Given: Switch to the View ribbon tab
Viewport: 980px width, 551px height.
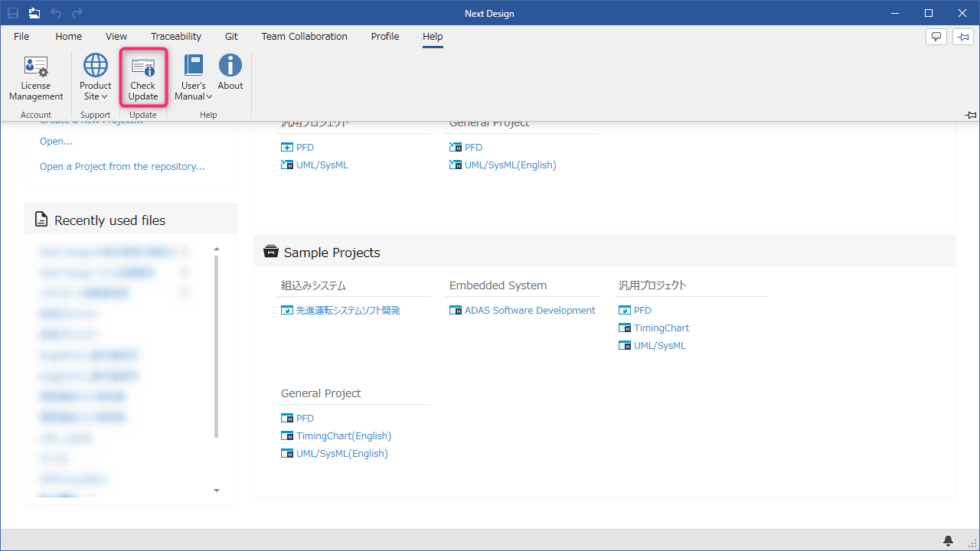Looking at the screenshot, I should click(x=116, y=37).
